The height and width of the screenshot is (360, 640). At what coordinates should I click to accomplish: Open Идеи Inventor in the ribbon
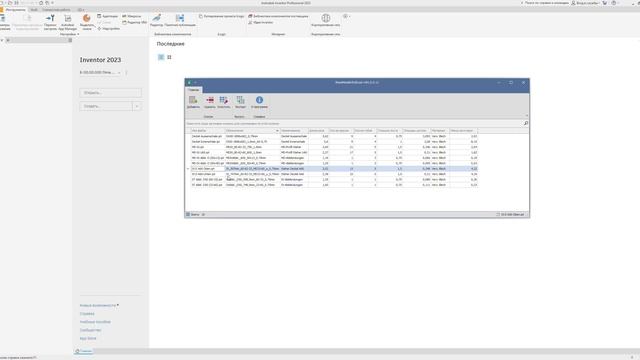[x=260, y=22]
